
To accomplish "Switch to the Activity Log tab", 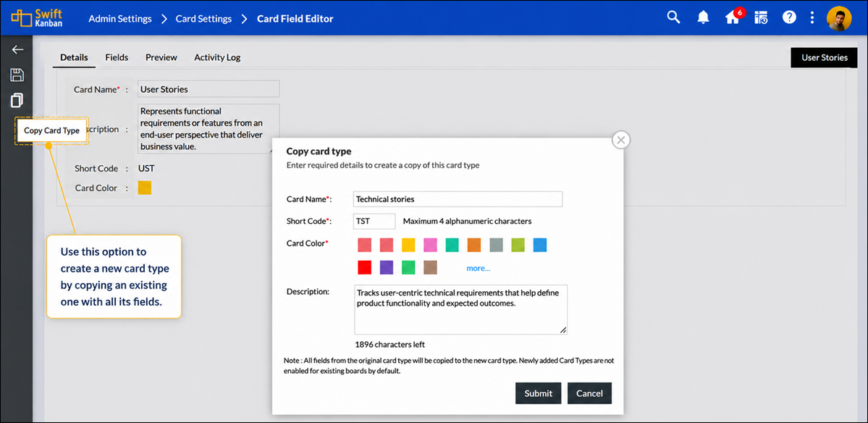I will (x=218, y=57).
